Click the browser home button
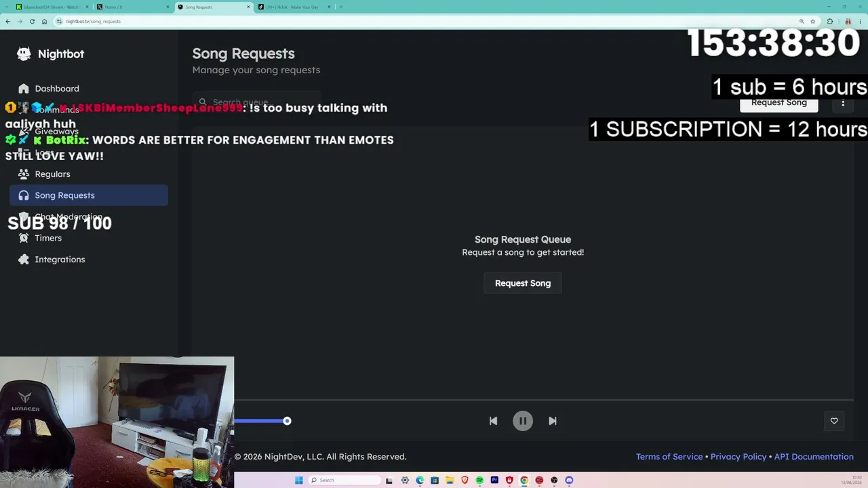The width and height of the screenshot is (868, 488). (x=44, y=21)
